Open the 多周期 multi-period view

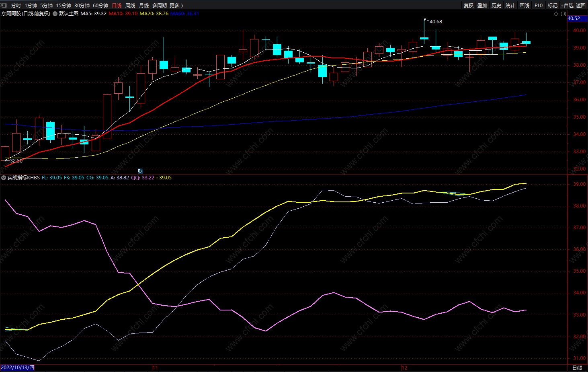point(160,6)
